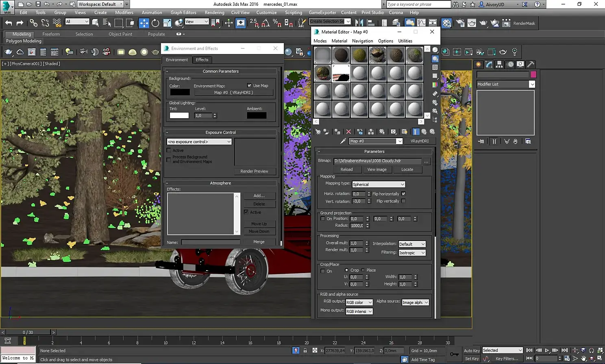Viewport: 605px width, 364px height.
Task: Click the Render Preview button
Action: (254, 171)
